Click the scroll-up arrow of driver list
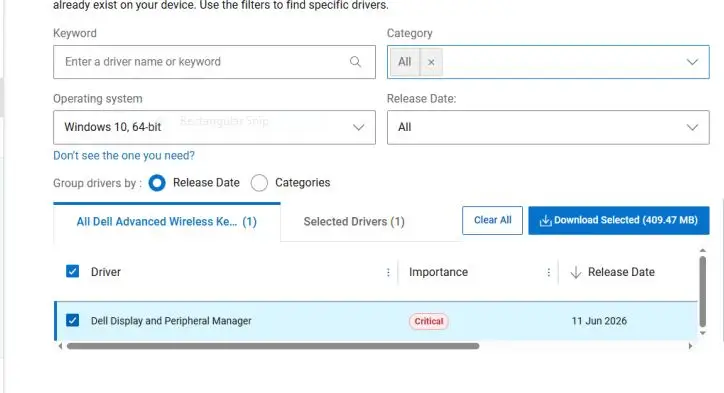 (703, 250)
